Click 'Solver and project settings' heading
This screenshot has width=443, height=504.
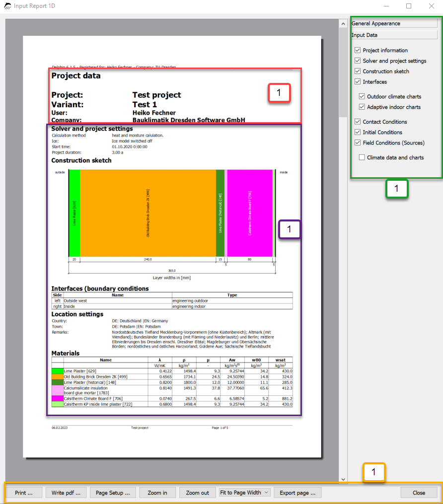click(x=92, y=129)
